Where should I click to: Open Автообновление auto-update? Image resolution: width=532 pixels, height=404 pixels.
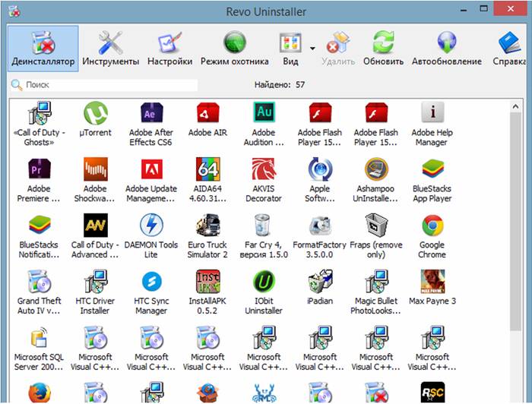pos(446,48)
